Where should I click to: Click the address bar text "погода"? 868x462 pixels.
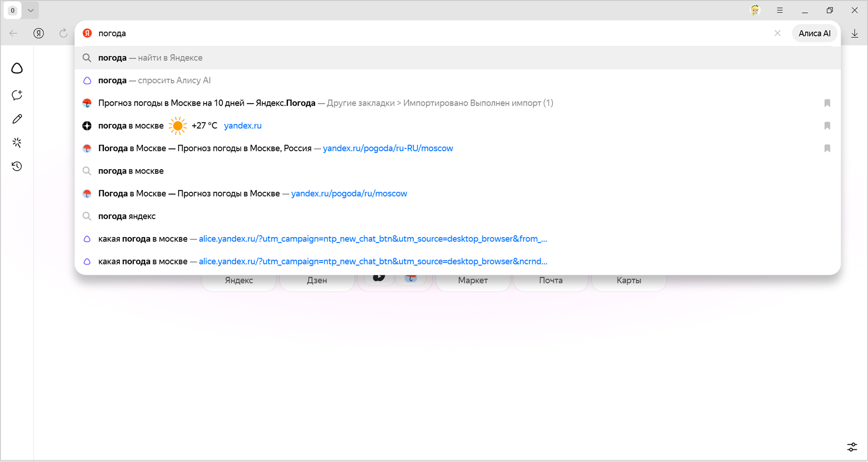tap(112, 33)
